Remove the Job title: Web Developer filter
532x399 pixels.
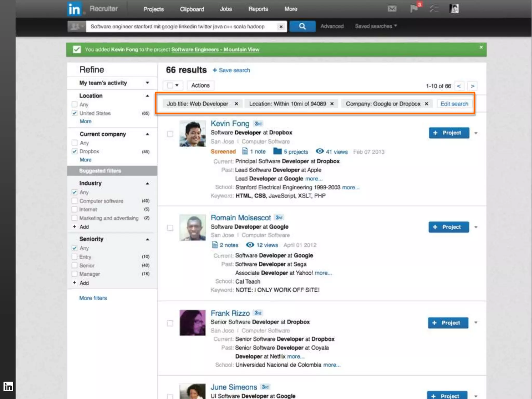(x=236, y=104)
